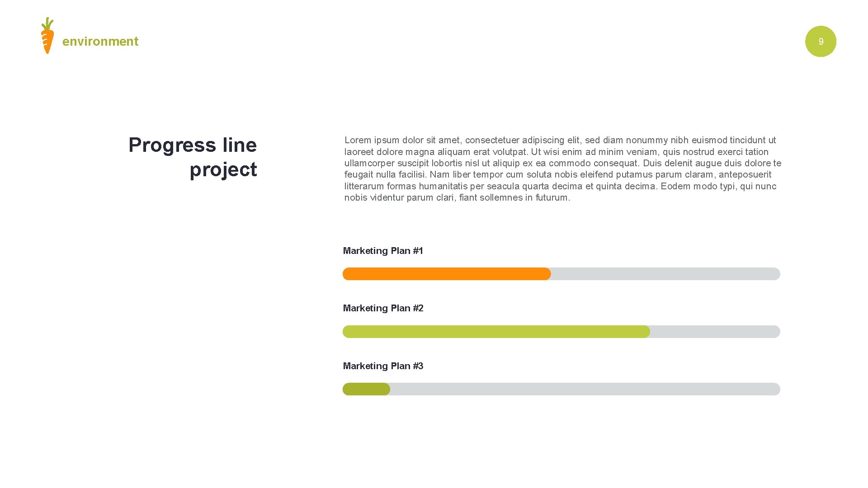Click the orange fill of Marketing Plan #1 bar
Image resolution: width=868 pixels, height=488 pixels.
tap(447, 274)
